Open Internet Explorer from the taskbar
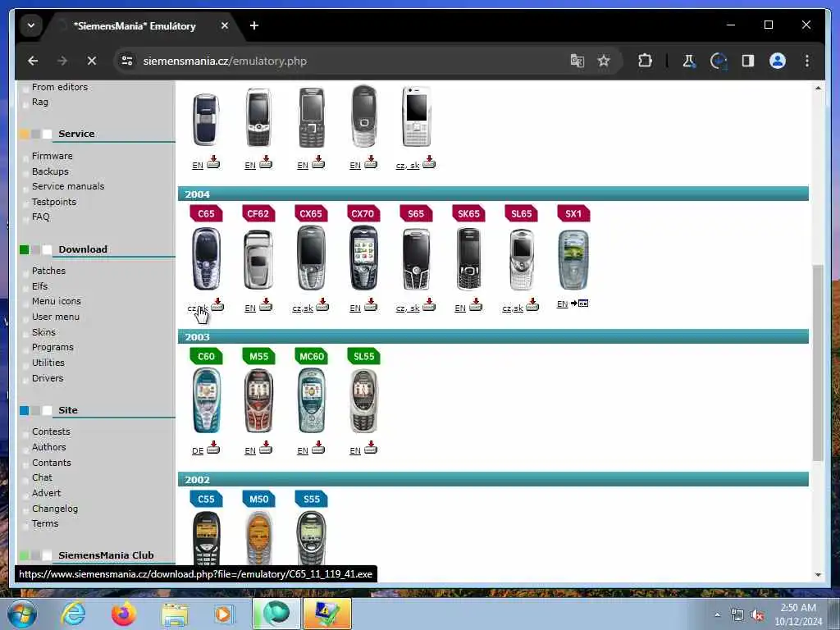Screen dimensions: 840x630 coord(73,614)
